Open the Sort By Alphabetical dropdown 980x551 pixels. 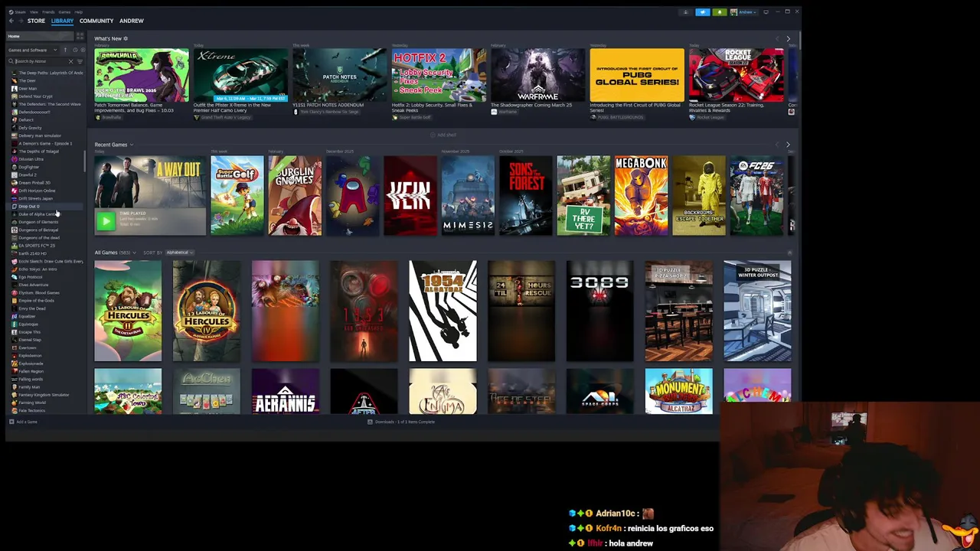pyautogui.click(x=179, y=253)
